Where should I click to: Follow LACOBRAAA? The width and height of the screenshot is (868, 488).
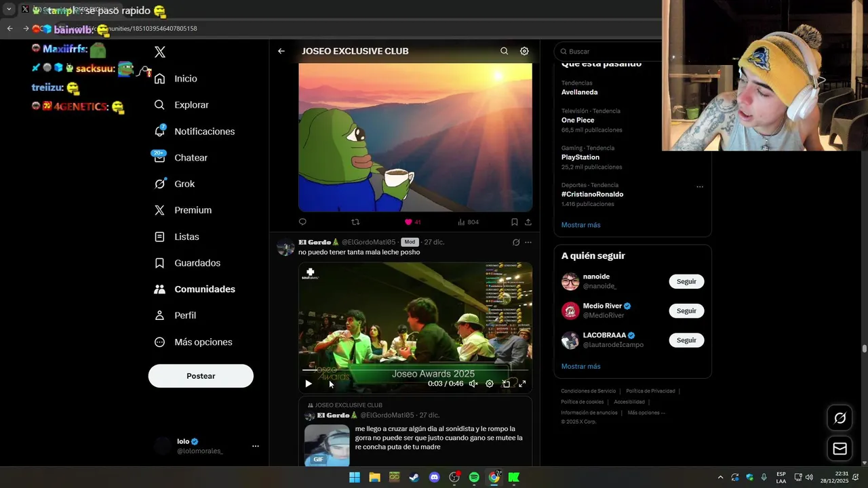pyautogui.click(x=686, y=340)
